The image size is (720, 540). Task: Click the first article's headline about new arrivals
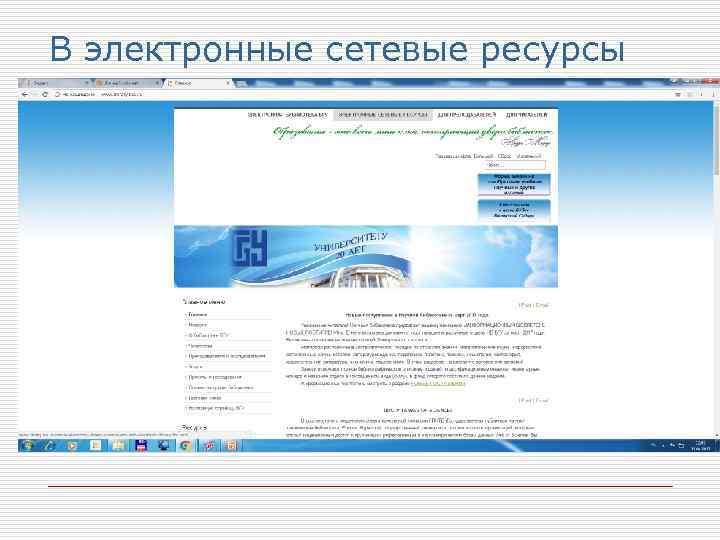(x=417, y=315)
